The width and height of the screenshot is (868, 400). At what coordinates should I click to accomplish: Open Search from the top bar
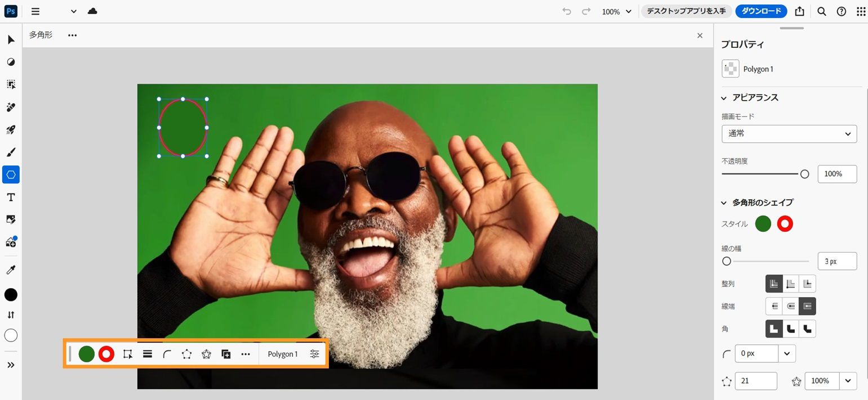pos(821,11)
